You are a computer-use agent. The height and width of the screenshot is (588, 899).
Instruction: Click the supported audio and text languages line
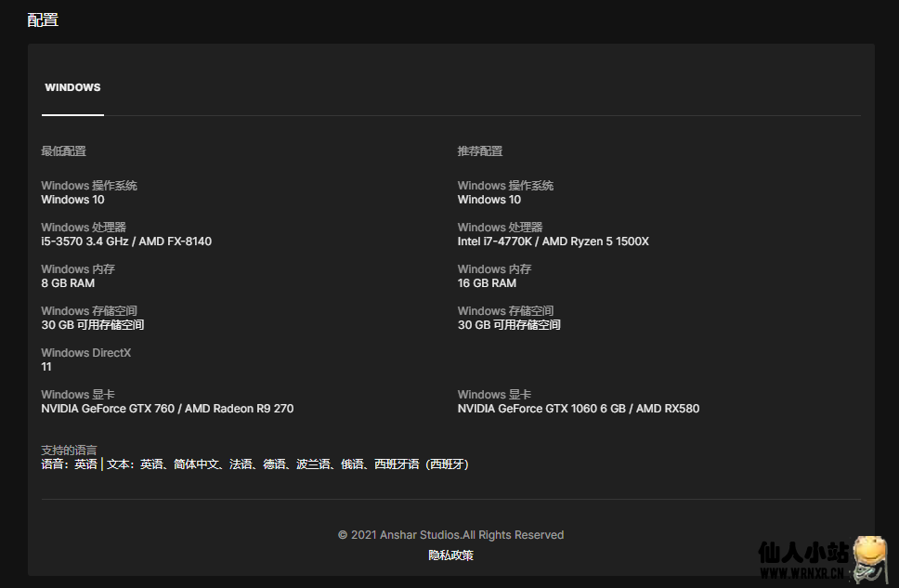click(x=257, y=464)
